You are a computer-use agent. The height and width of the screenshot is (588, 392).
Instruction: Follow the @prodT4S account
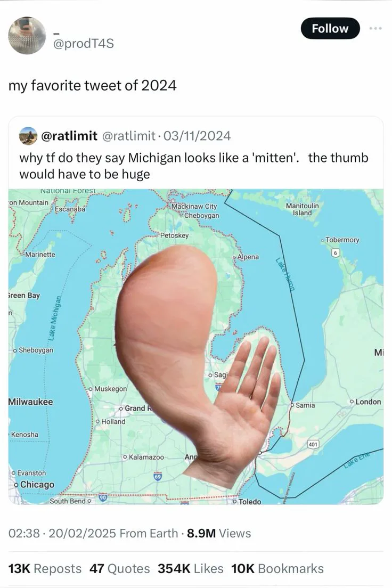pyautogui.click(x=330, y=28)
